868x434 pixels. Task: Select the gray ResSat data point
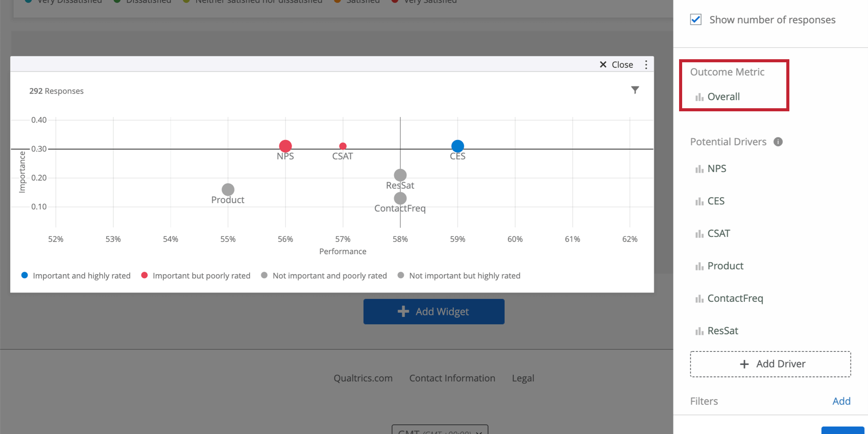(400, 175)
